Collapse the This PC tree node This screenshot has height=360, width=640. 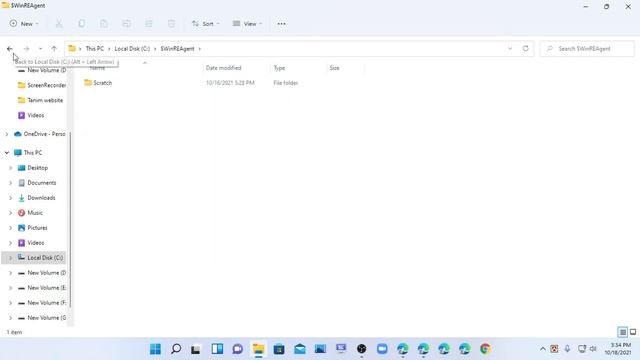pyautogui.click(x=7, y=153)
